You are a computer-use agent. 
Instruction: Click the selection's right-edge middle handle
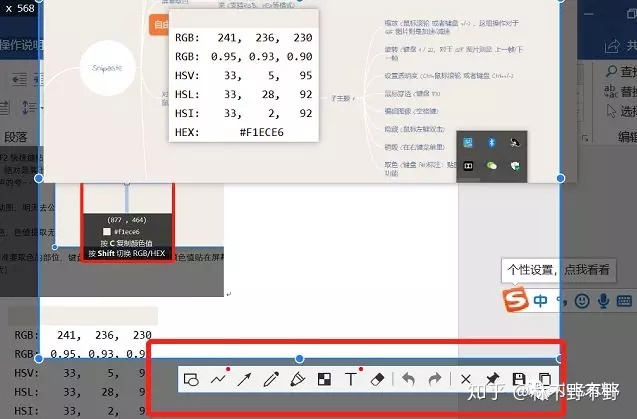pos(561,178)
